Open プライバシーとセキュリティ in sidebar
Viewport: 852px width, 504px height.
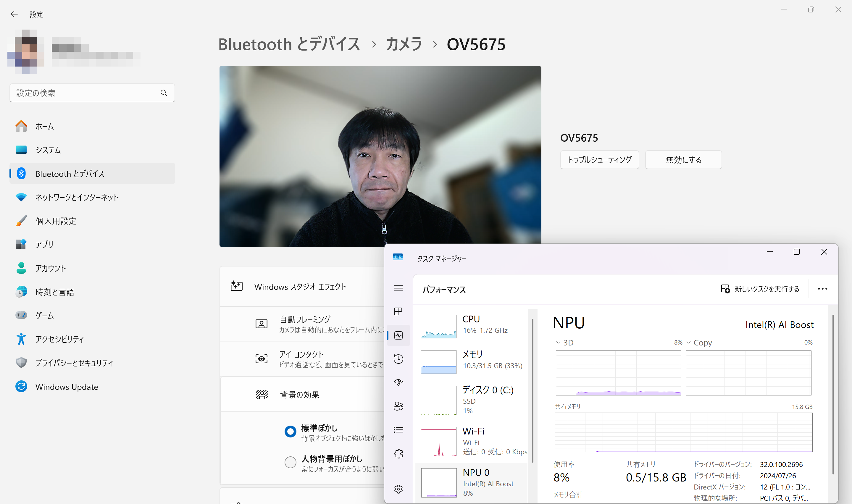pos(74,363)
